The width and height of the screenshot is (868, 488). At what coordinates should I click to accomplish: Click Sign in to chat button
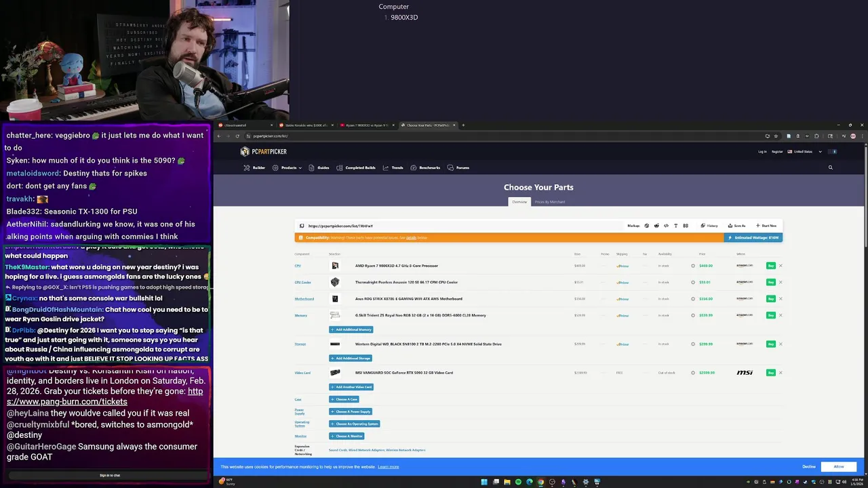(110, 475)
